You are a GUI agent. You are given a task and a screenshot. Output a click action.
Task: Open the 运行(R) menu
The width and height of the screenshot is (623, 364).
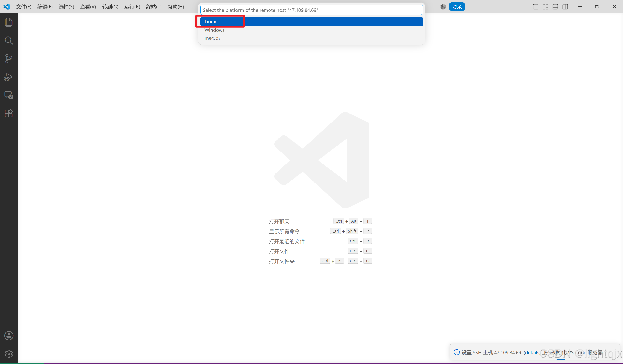[132, 7]
